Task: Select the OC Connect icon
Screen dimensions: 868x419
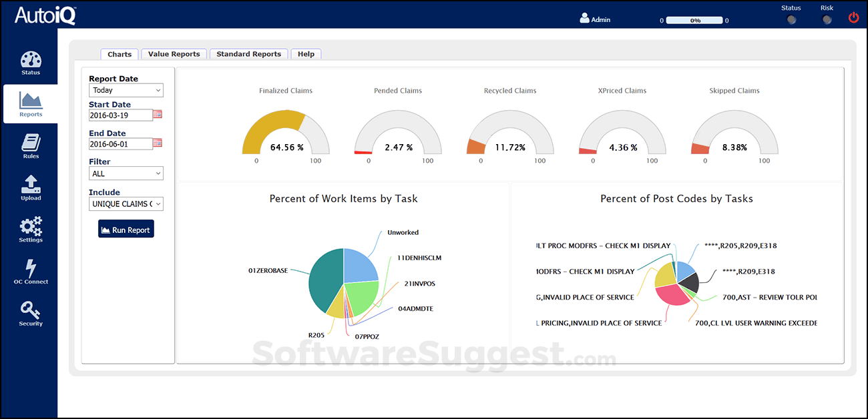Action: coord(31,272)
